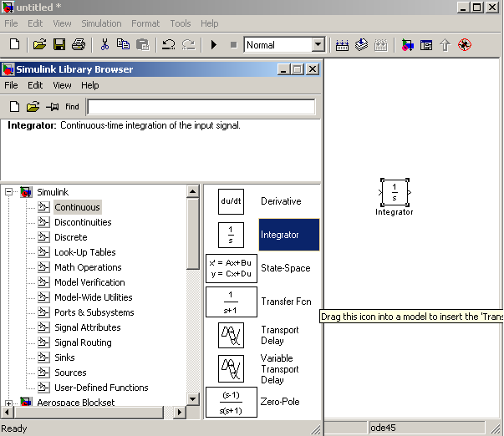The width and height of the screenshot is (504, 436).
Task: Expand the Aerospace Blockset tree node
Action: pos(8,403)
